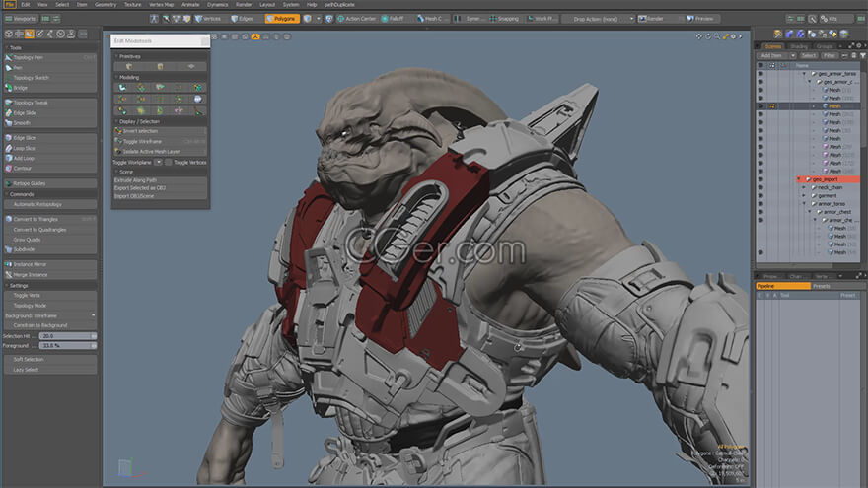Run Automatic Retopology command
This screenshot has height=488, width=868.
50,204
